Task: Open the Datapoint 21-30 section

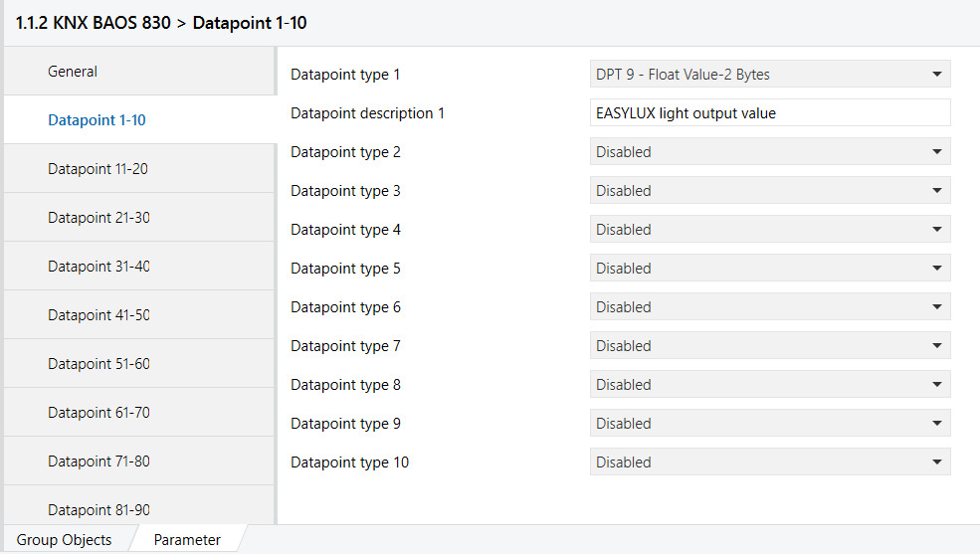Action: (x=98, y=218)
